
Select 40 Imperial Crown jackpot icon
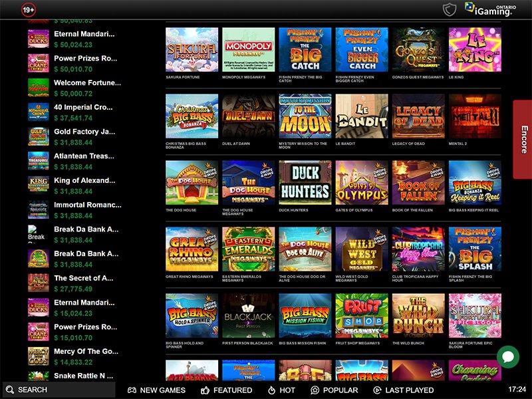[x=39, y=112]
